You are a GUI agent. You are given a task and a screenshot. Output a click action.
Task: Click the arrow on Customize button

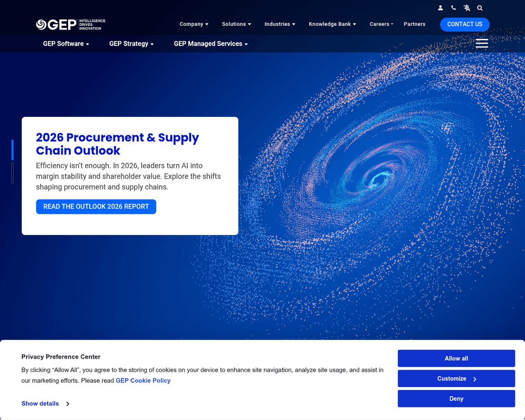(x=475, y=379)
